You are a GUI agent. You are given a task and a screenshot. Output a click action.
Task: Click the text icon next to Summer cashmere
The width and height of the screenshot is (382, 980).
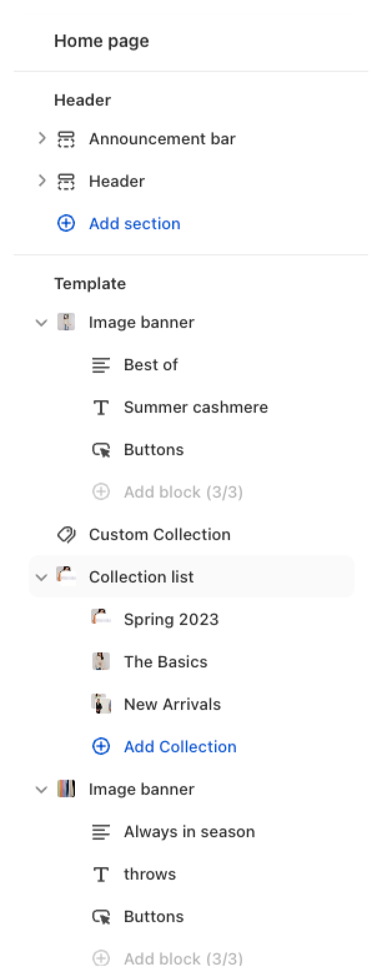tap(101, 408)
